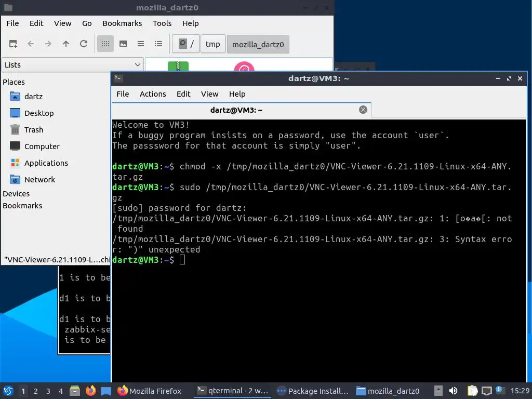Viewport: 532px width, 399px height.
Task: Close the dartz@VM3 terminal tab
Action: coord(363,110)
